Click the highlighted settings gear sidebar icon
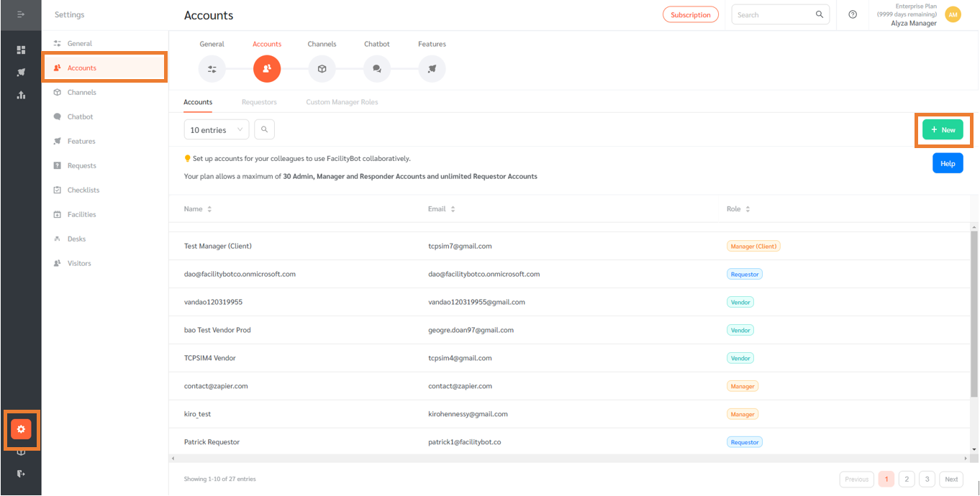Image resolution: width=980 pixels, height=496 pixels. coord(21,429)
